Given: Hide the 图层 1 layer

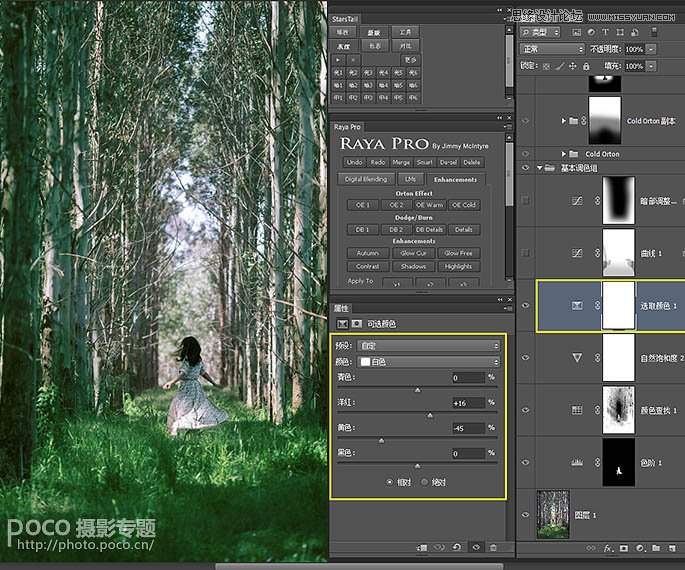Looking at the screenshot, I should pyautogui.click(x=526, y=515).
